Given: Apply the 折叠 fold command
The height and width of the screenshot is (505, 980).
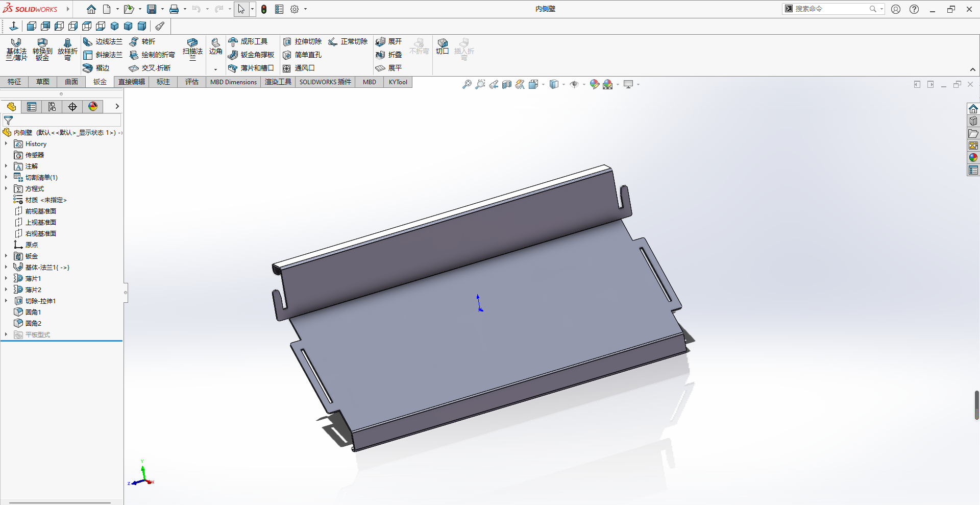Looking at the screenshot, I should click(388, 55).
